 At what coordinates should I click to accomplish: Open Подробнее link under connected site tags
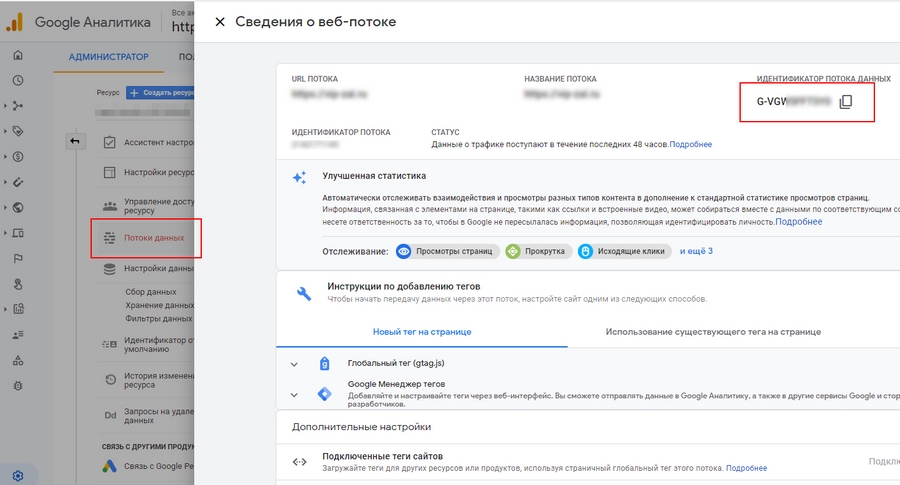click(746, 468)
